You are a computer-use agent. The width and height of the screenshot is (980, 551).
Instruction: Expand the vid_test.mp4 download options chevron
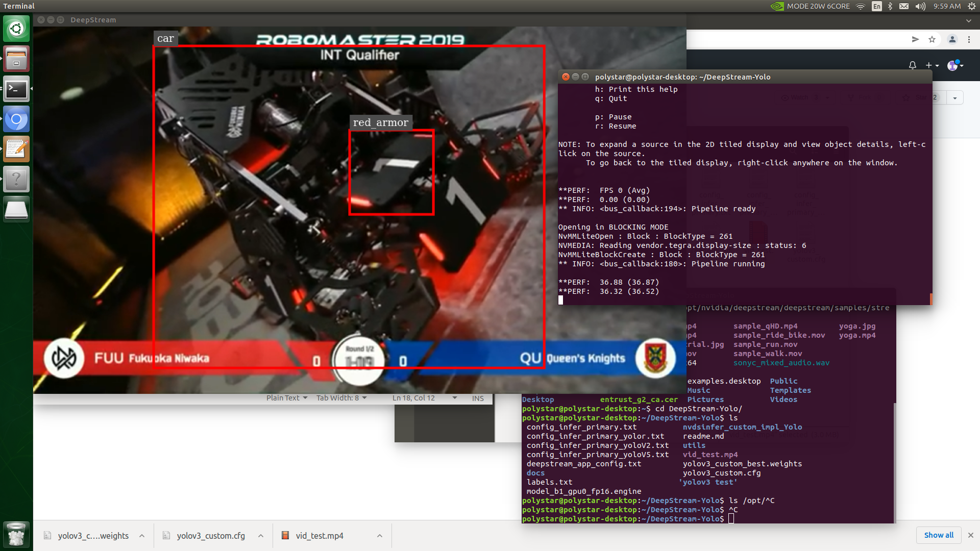(379, 536)
